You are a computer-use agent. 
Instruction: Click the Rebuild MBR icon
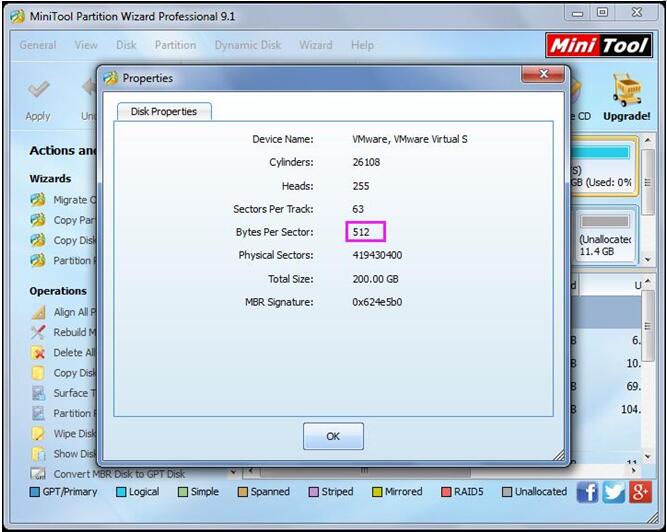[x=38, y=332]
